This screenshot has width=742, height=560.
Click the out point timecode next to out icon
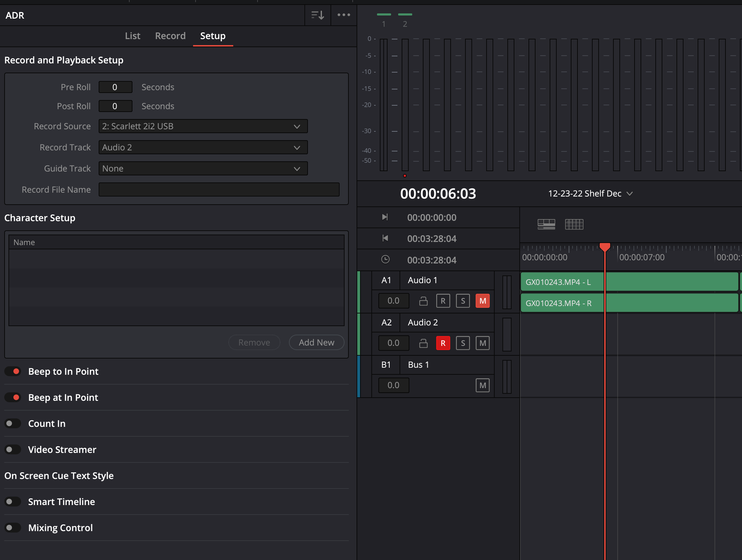(432, 239)
